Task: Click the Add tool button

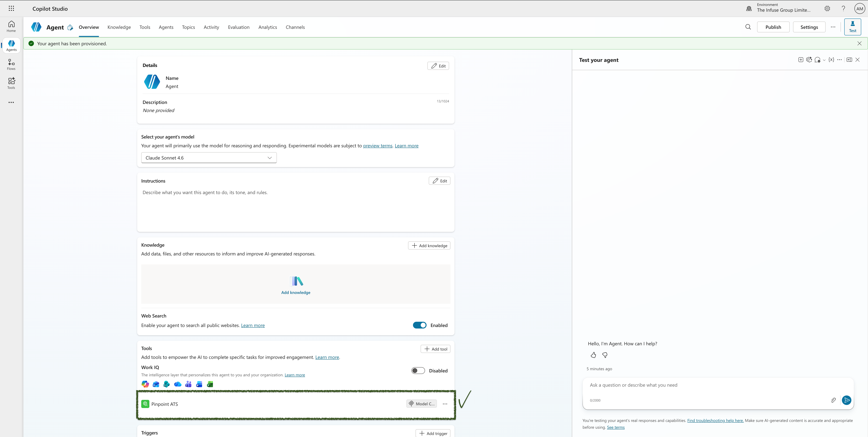Action: coord(435,349)
